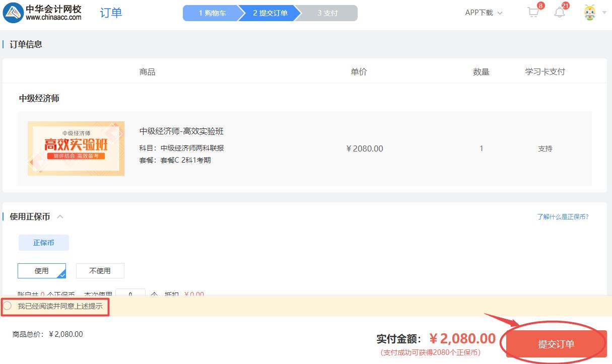The height and width of the screenshot is (364, 612).
Task: Collapse the 使用正保币 section
Action: click(x=60, y=216)
